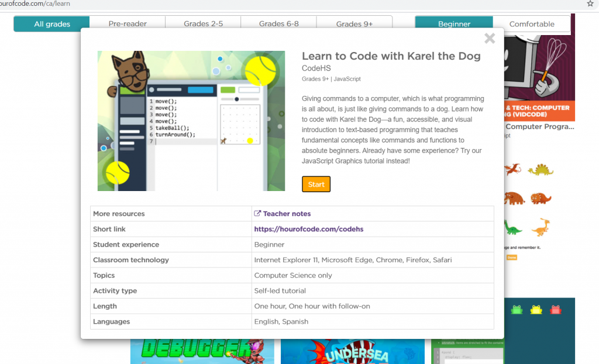Open the Teacher notes link
The width and height of the screenshot is (599, 364).
(287, 214)
